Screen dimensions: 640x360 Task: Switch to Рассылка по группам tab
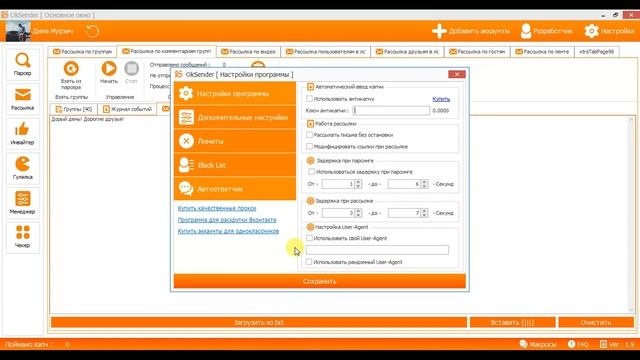pyautogui.click(x=82, y=52)
